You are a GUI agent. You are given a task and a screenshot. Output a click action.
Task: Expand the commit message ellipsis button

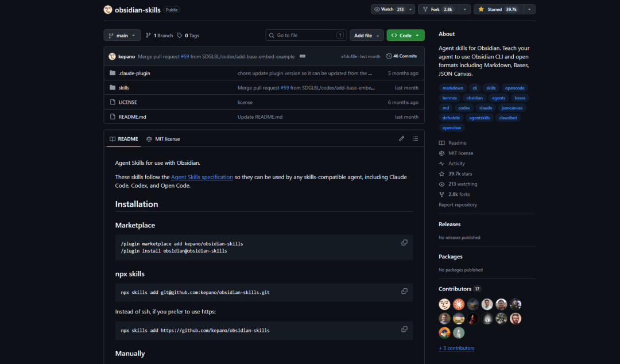tap(303, 56)
